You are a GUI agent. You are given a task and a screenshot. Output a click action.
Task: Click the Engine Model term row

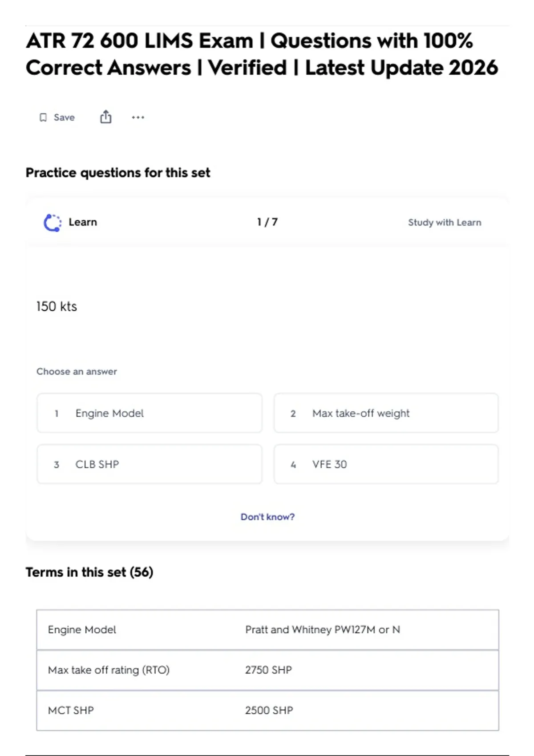(x=267, y=630)
